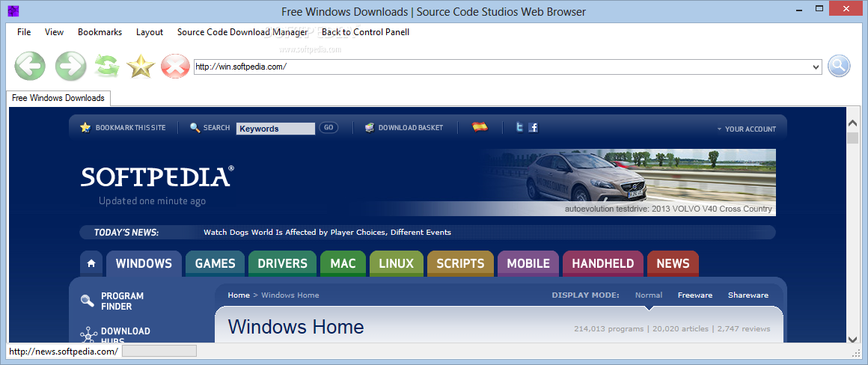Viewport: 868px width, 365px height.
Task: Click the TODAY'S NEWS label
Action: pos(126,233)
